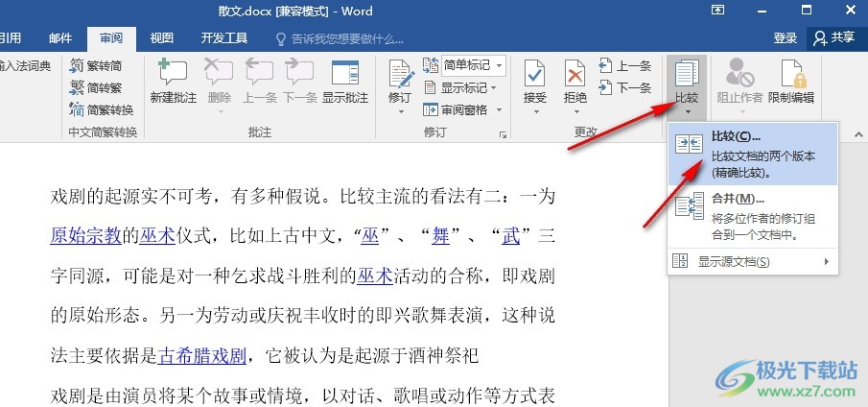Follow the 巫术 link before 活动的合称
This screenshot has width=868, height=407.
click(375, 275)
